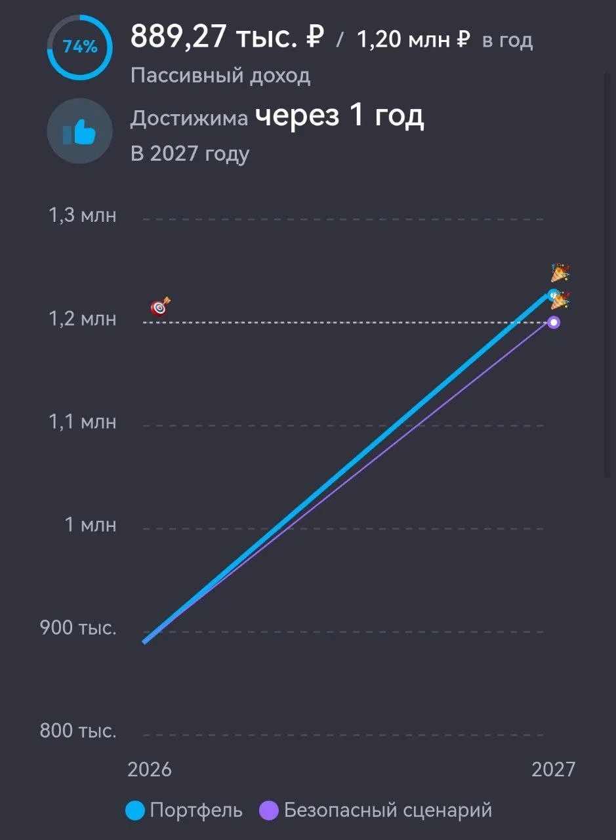Select the blue Portfolio endpoint at 2027
Viewport: 616px width, 840px height.
[x=553, y=295]
